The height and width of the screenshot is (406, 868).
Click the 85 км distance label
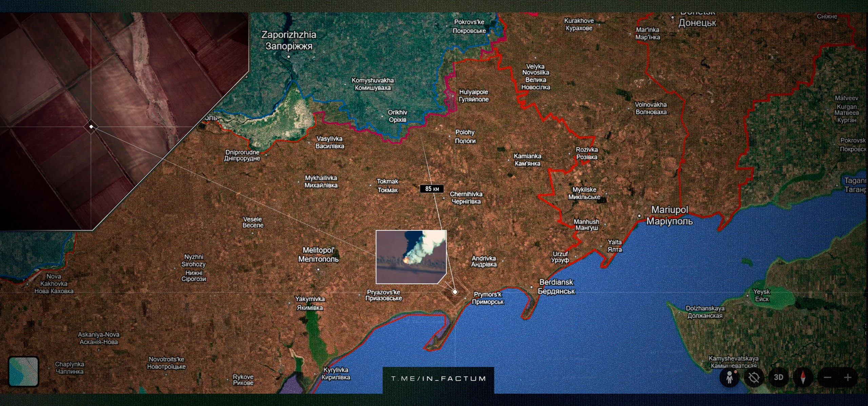point(432,189)
